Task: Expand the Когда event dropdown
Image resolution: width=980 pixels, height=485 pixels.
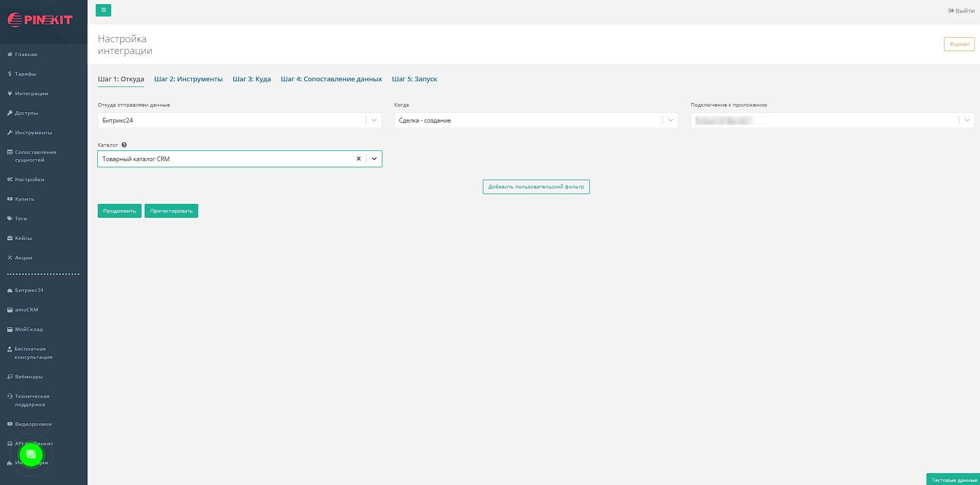Action: click(670, 120)
